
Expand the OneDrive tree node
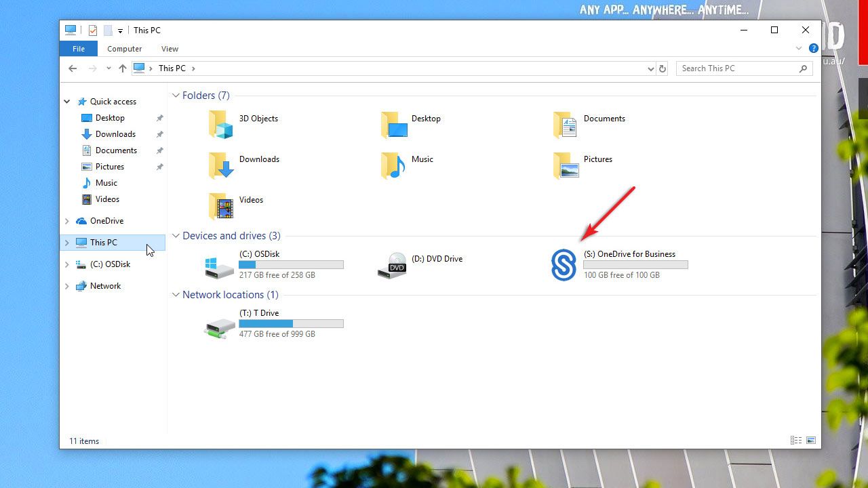(x=66, y=221)
